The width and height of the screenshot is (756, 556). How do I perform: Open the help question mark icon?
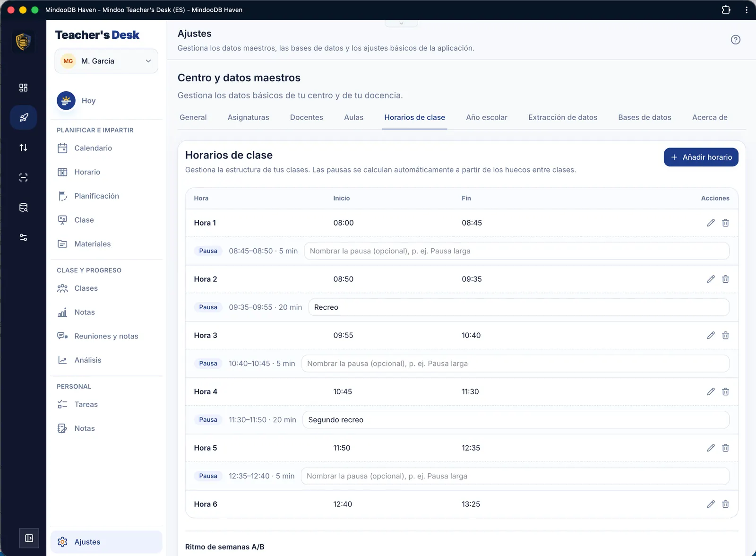[735, 40]
